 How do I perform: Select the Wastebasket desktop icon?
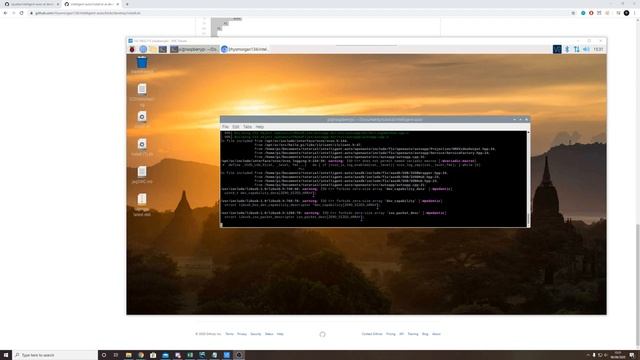(x=142, y=64)
